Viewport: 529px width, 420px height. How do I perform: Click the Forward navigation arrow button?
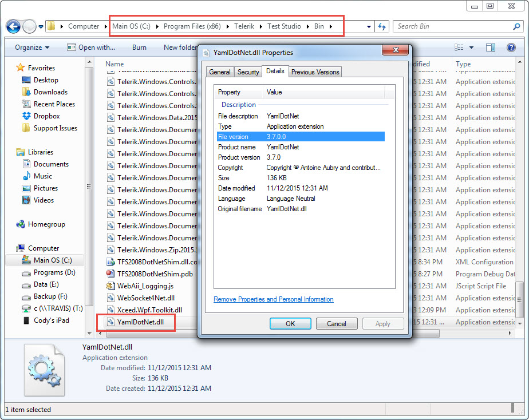[29, 26]
